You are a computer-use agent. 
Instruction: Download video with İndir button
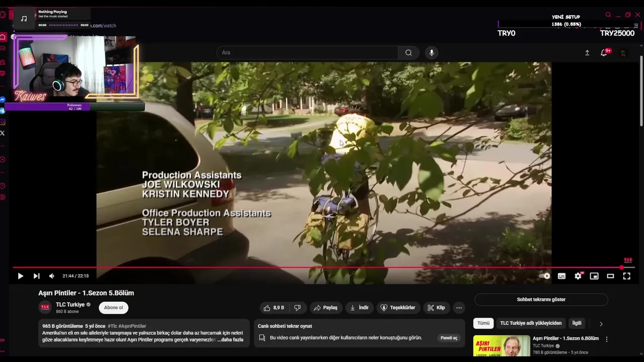(359, 308)
